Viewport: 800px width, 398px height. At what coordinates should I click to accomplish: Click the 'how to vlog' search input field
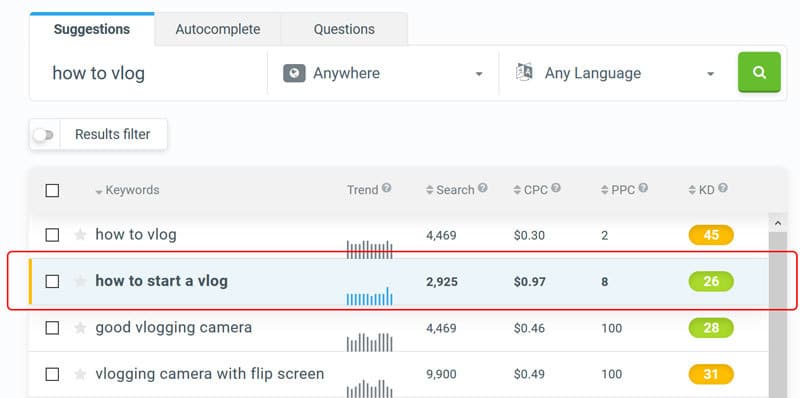[148, 73]
